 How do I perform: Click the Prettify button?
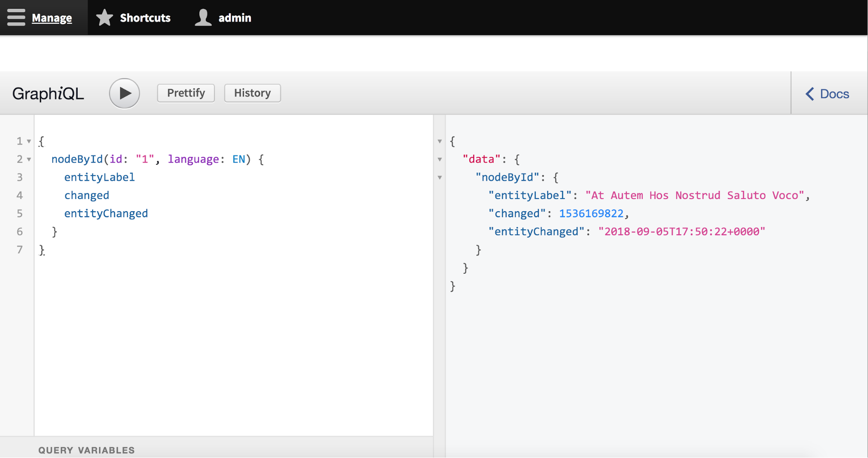click(x=186, y=93)
